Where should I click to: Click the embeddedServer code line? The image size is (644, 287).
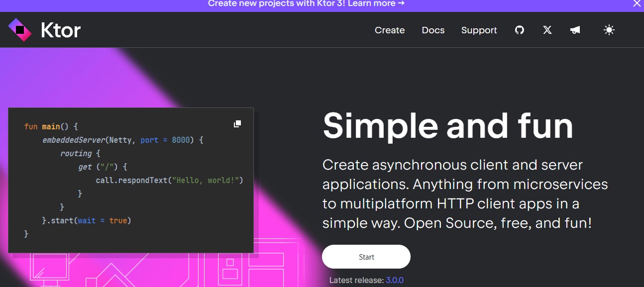[123, 140]
